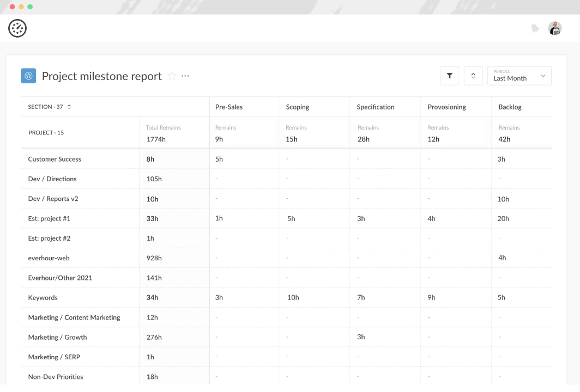Select the Dev / Directions project row

pos(286,179)
